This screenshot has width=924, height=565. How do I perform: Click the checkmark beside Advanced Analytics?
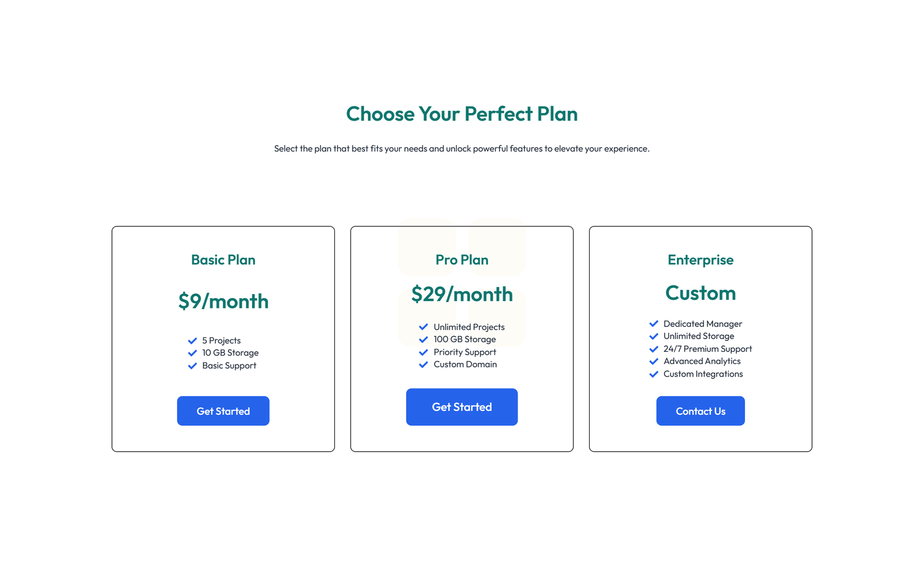(654, 361)
